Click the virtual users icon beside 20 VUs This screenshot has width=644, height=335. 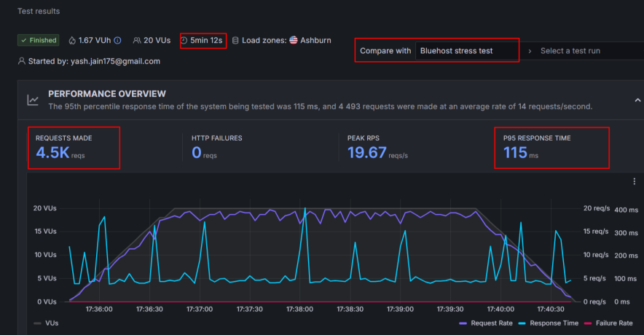tap(137, 41)
